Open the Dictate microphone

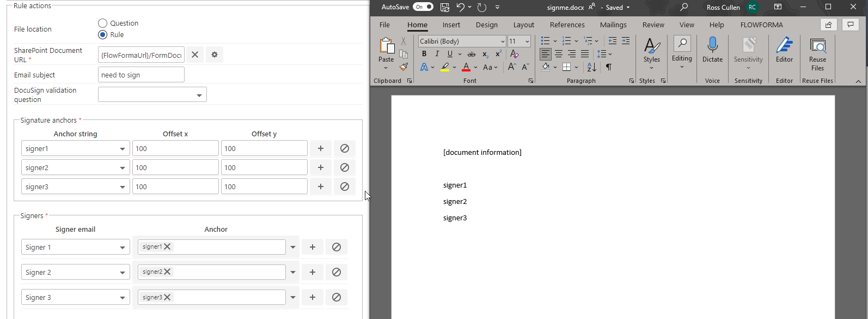click(x=712, y=50)
